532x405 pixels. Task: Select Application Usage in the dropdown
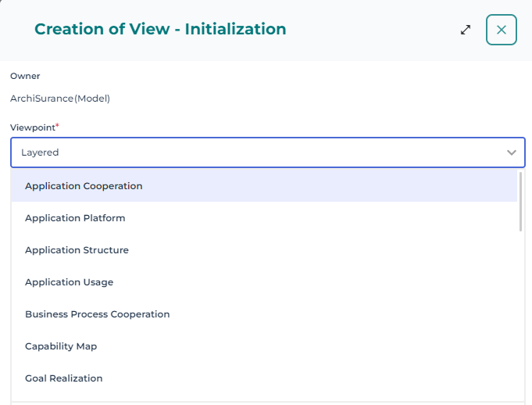69,282
